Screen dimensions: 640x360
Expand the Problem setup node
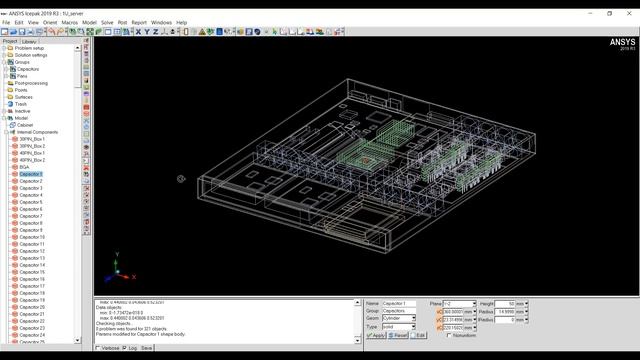[x=4, y=48]
